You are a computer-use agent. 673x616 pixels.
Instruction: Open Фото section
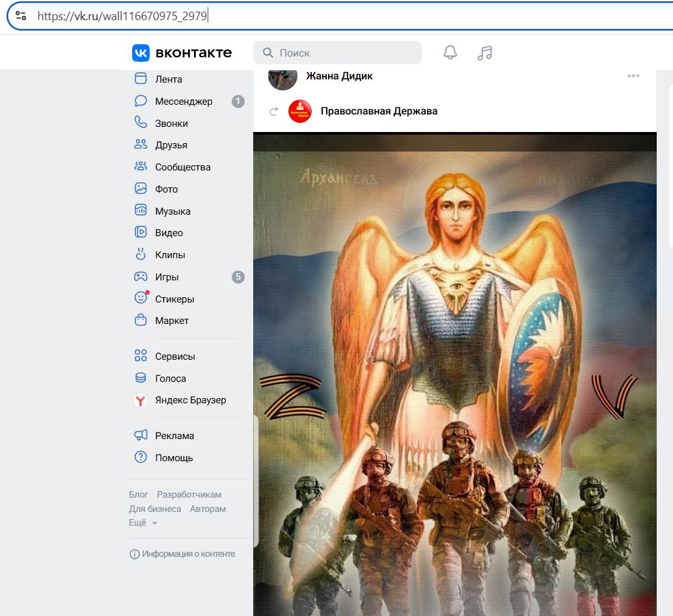pyautogui.click(x=167, y=189)
